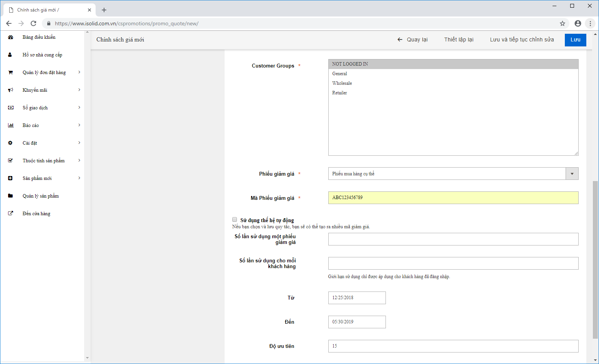Open the Bảng điều khiển dashboard icon

(x=10, y=37)
